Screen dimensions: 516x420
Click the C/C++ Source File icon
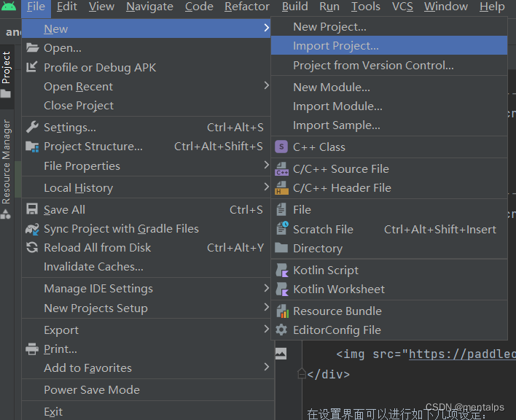(x=282, y=169)
